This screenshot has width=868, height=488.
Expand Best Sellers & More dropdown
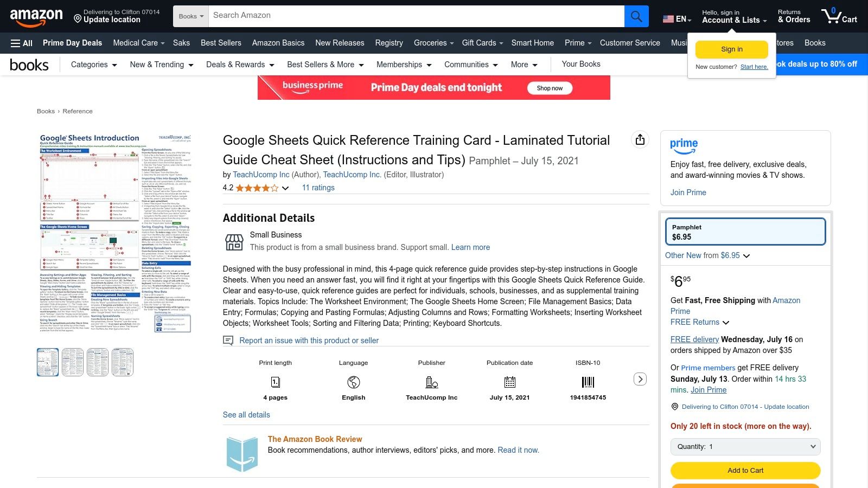click(325, 65)
